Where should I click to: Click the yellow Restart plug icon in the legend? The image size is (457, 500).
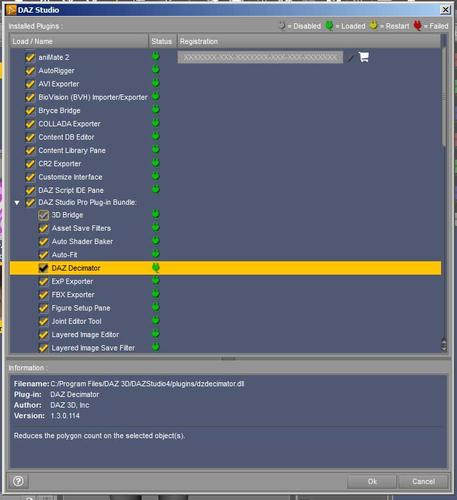coord(374,25)
